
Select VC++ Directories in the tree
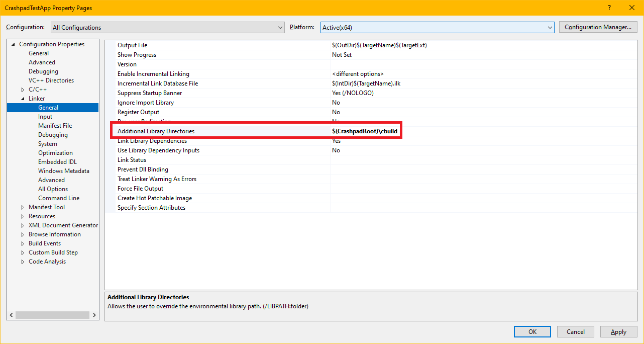[51, 80]
